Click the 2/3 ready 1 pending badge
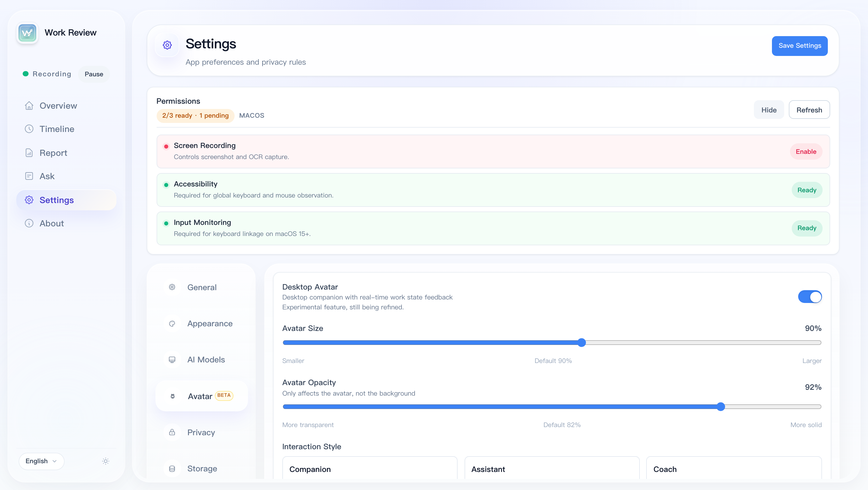The image size is (868, 490). (x=195, y=116)
